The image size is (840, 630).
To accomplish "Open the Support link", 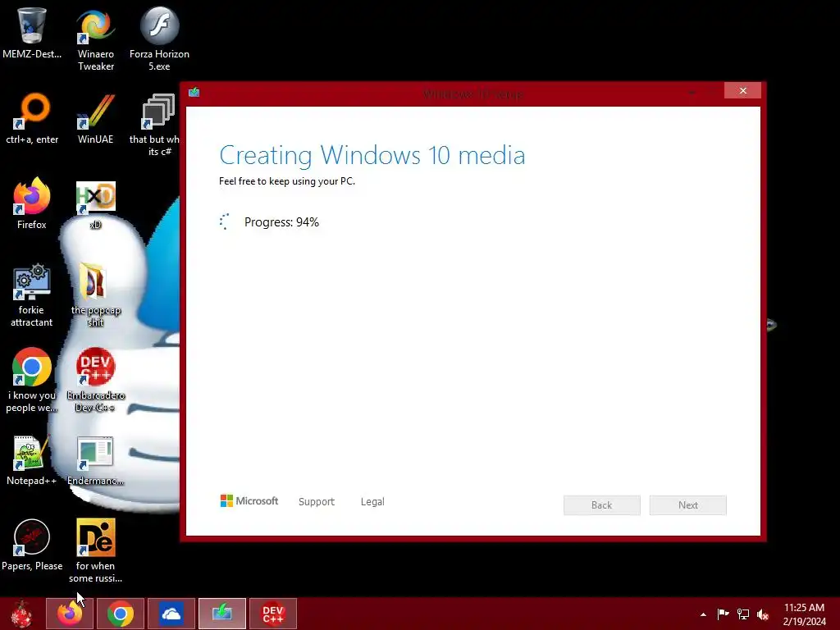I will (x=316, y=501).
